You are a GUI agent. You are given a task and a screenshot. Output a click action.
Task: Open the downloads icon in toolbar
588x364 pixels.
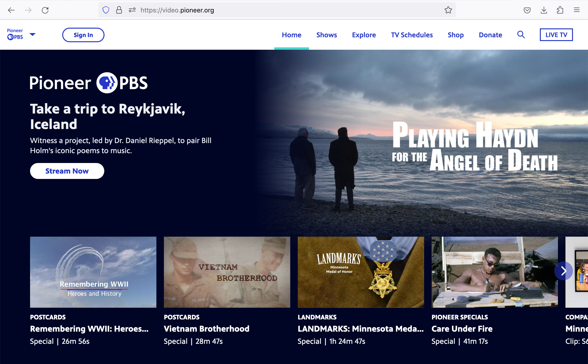544,10
